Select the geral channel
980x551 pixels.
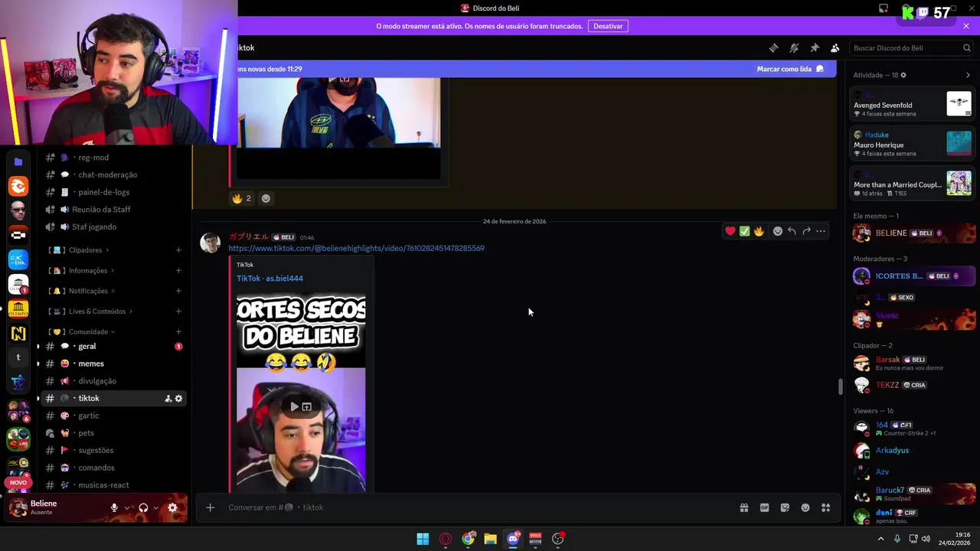pos(113,347)
